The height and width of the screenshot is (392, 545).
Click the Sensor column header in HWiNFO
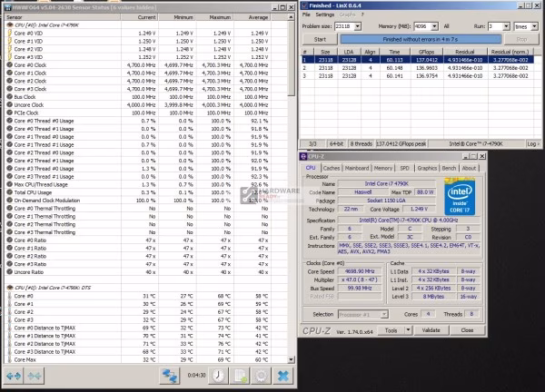(x=63, y=17)
